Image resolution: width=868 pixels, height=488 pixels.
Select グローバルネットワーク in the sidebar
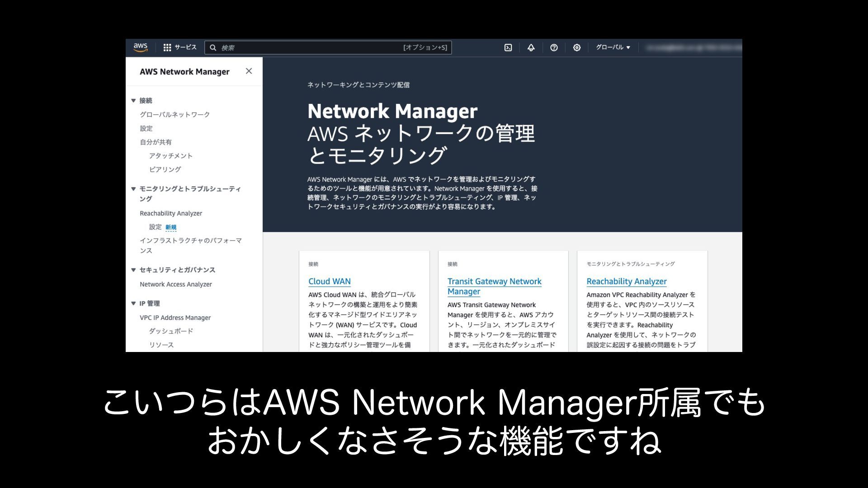[x=175, y=114]
